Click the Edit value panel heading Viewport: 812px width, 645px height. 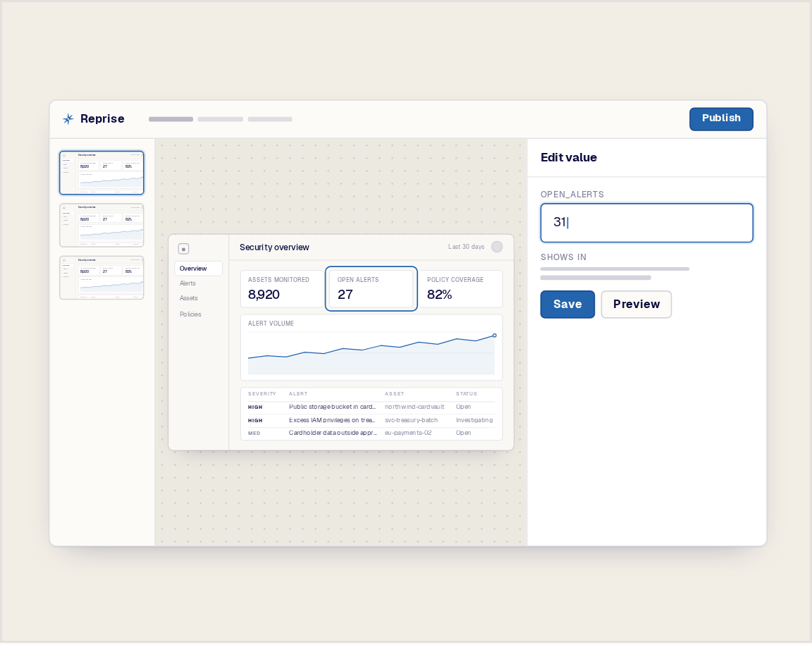pyautogui.click(x=569, y=158)
